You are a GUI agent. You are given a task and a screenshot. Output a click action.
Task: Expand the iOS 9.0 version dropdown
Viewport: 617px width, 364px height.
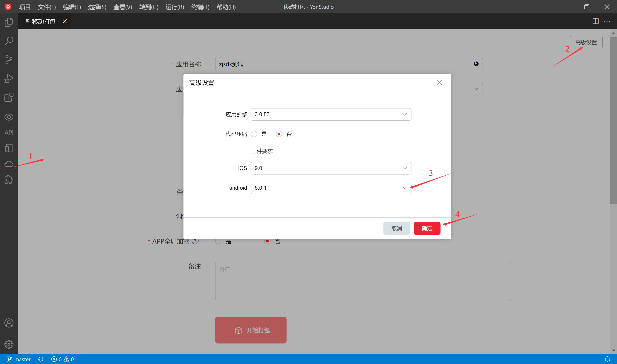[331, 168]
